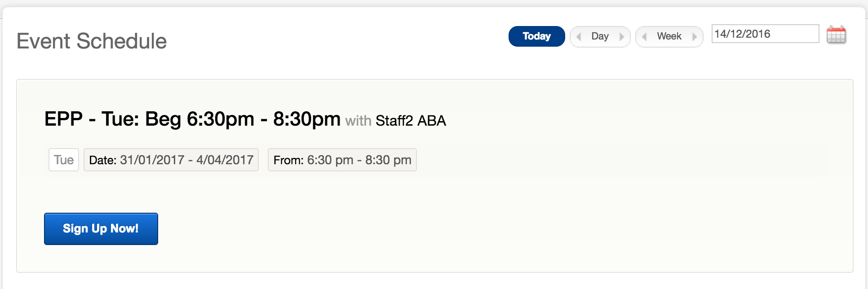Click the word 'with' before staff name
This screenshot has width=868, height=289.
[x=358, y=121]
